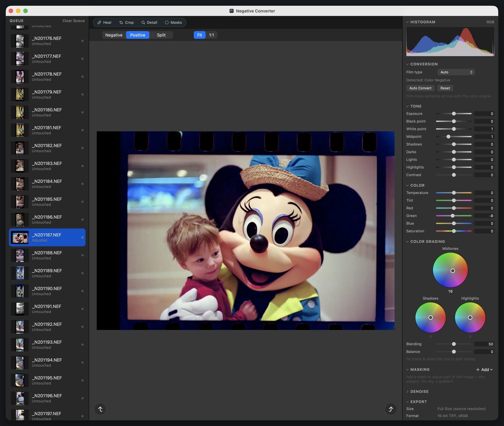Screen dimensions: 504x426
Task: Click the Midtones color wheel
Action: point(450,270)
